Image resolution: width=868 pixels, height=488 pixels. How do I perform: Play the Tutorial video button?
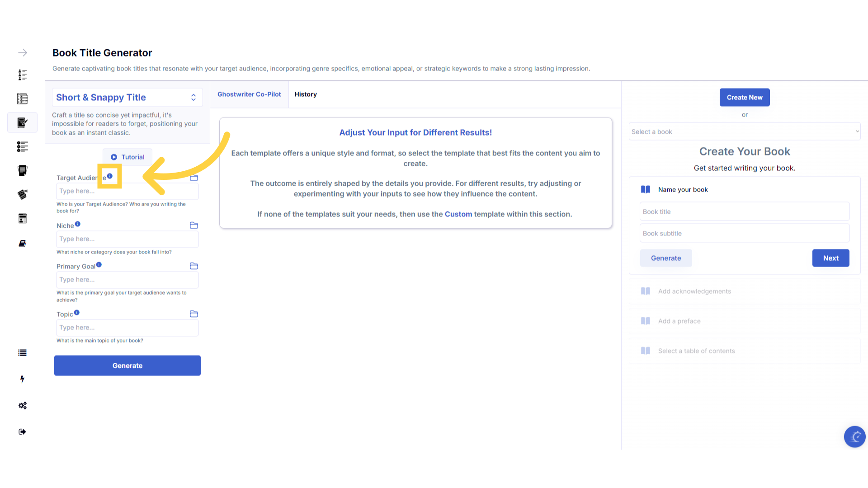(x=127, y=157)
